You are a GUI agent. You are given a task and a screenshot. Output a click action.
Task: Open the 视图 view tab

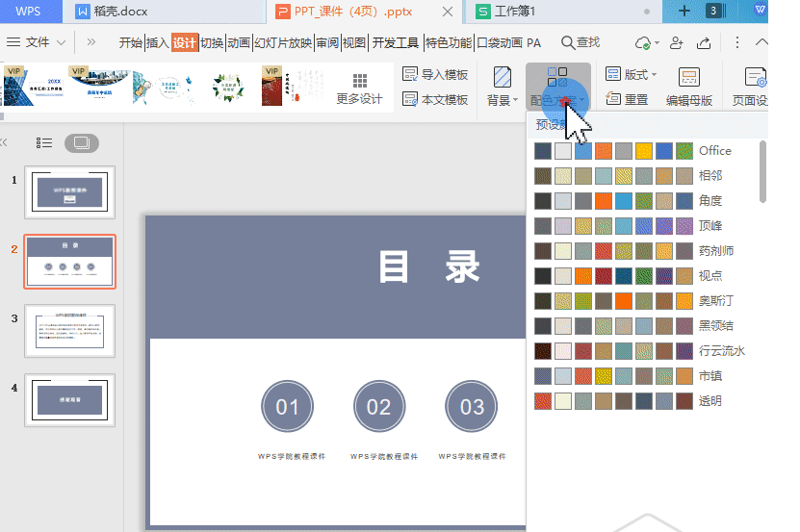tap(354, 42)
